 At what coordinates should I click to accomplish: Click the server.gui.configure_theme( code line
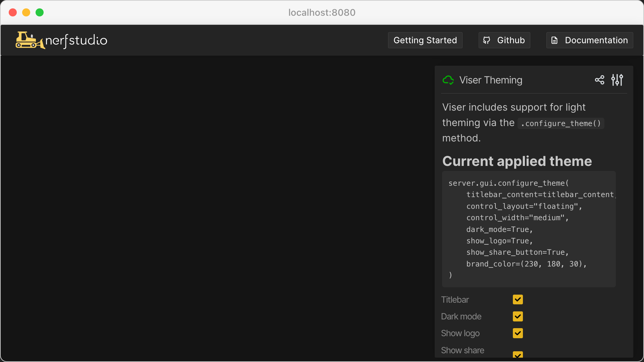(x=508, y=183)
